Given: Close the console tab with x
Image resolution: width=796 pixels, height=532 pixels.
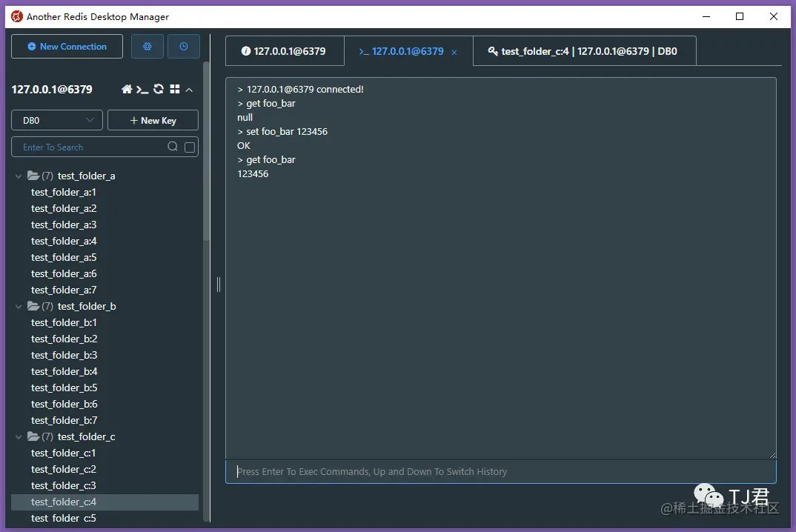Looking at the screenshot, I should pyautogui.click(x=454, y=52).
